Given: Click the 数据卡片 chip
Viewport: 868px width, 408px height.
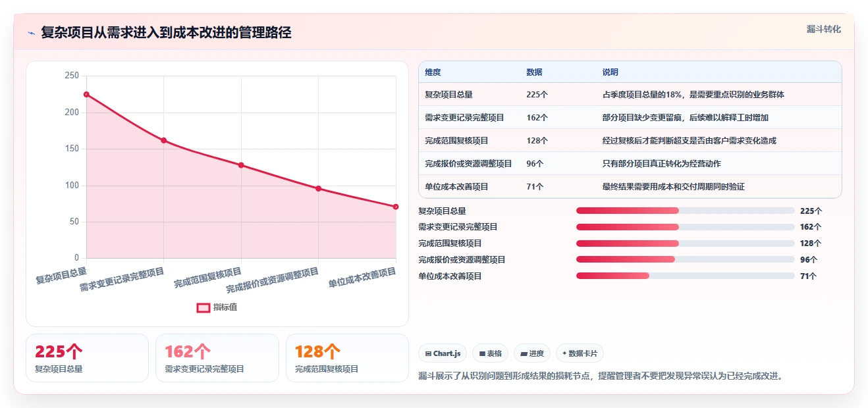Looking at the screenshot, I should pos(580,353).
